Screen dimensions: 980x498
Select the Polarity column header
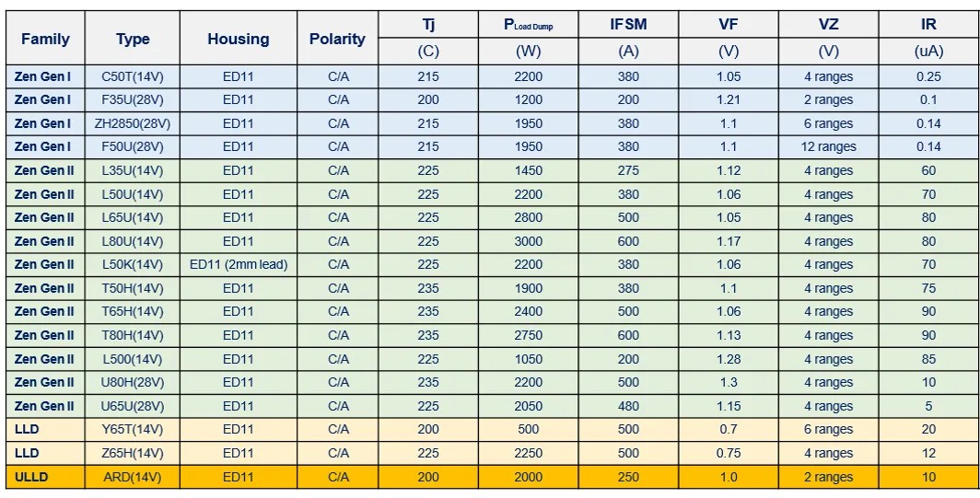pos(337,39)
